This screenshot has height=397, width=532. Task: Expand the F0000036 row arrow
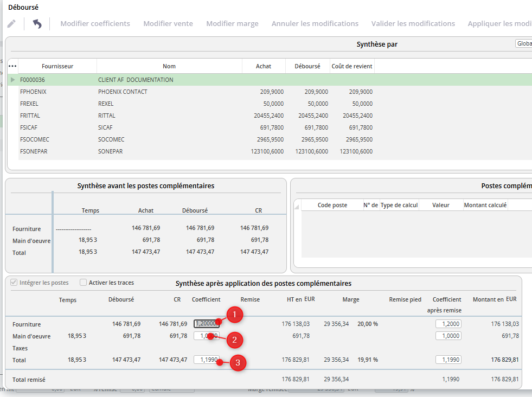(x=13, y=80)
